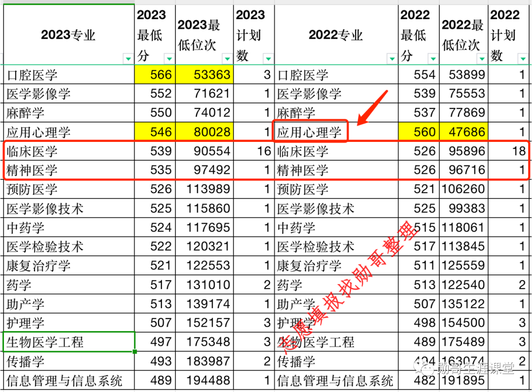The height and width of the screenshot is (392, 532).
Task: Open filter dropdown for 2023计划数 column
Action: click(x=268, y=59)
